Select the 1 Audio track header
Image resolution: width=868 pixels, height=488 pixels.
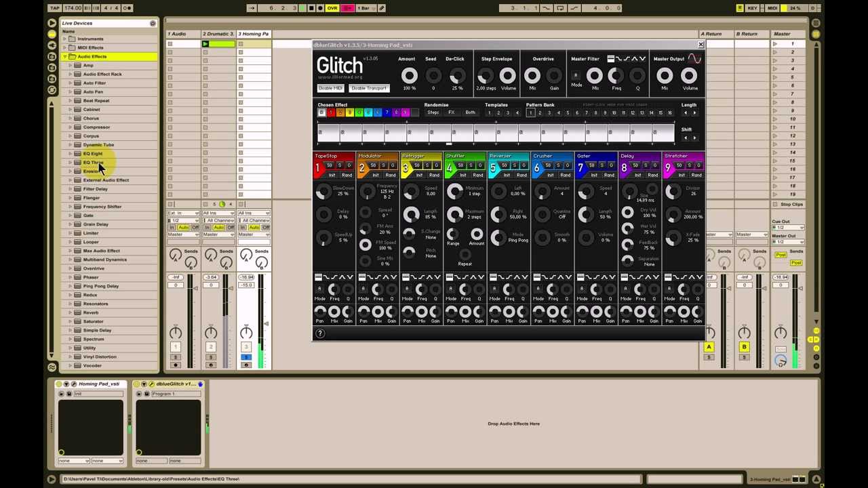pyautogui.click(x=184, y=34)
